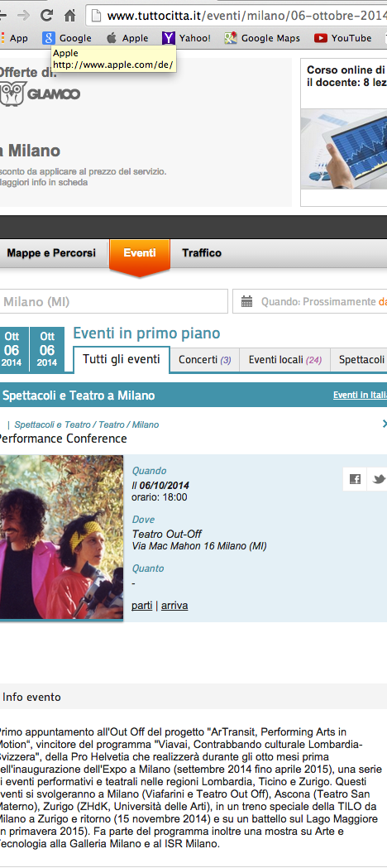387x868 pixels.
Task: Select the Eventi locali (24) tab
Action: pyautogui.click(x=284, y=360)
